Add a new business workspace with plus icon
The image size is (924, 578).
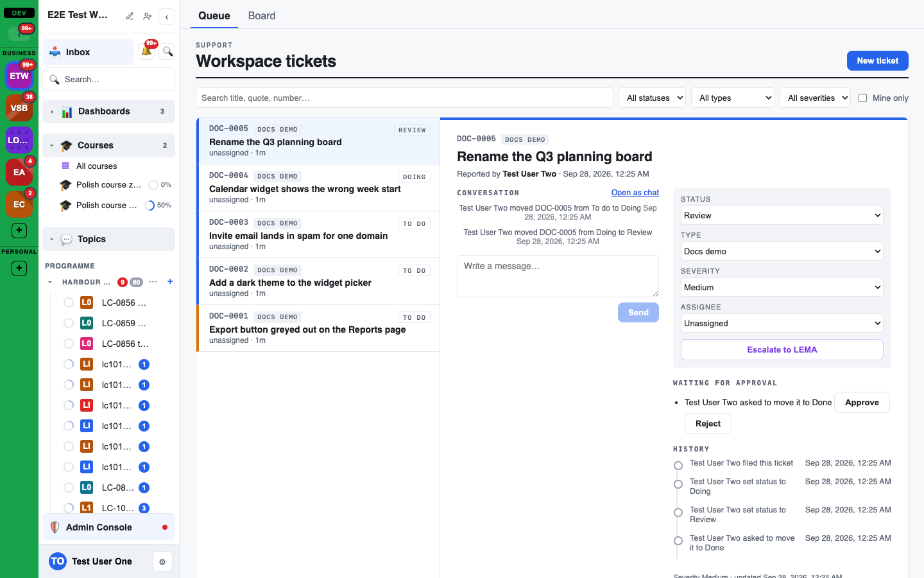pyautogui.click(x=19, y=230)
